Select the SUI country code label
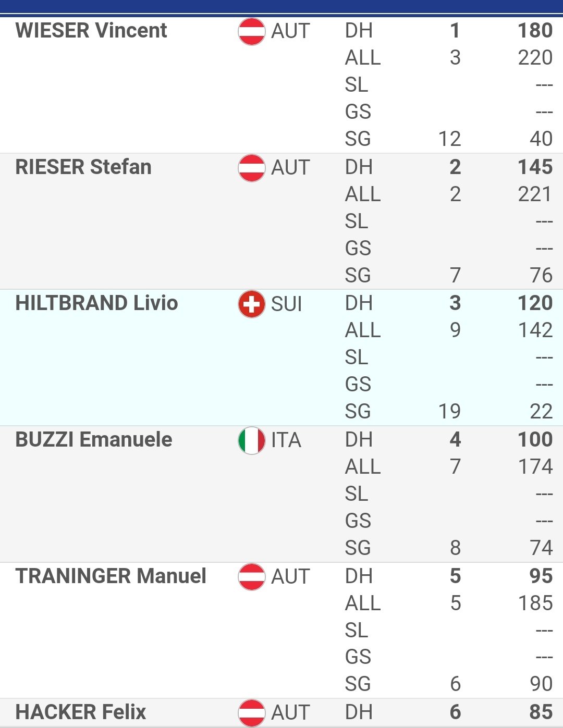Screen dimensions: 563x728 coord(286,304)
